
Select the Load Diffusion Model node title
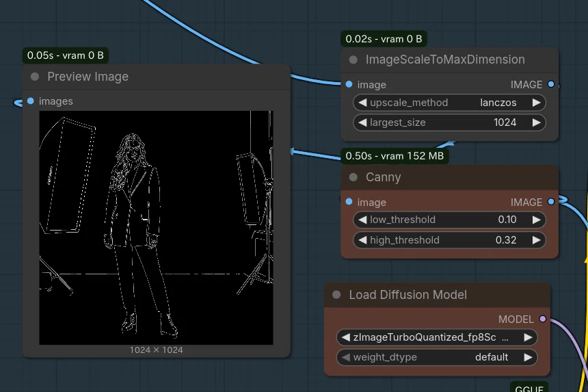click(x=408, y=295)
